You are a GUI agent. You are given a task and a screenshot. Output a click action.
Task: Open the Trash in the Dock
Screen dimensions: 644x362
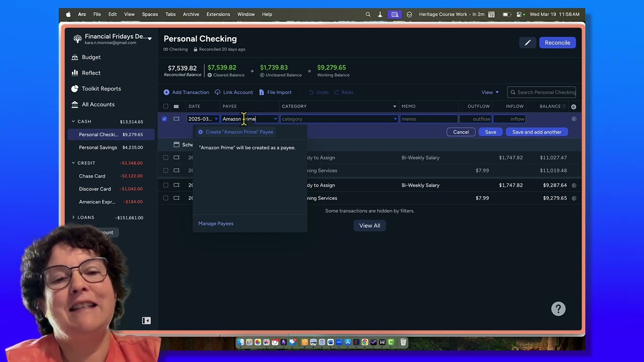[x=404, y=342]
